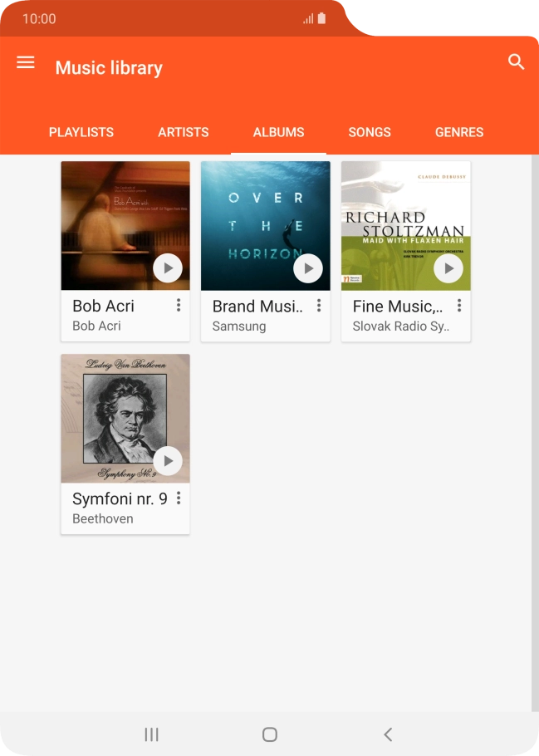Open options menu for Fine Music album
539x756 pixels.
[459, 306]
